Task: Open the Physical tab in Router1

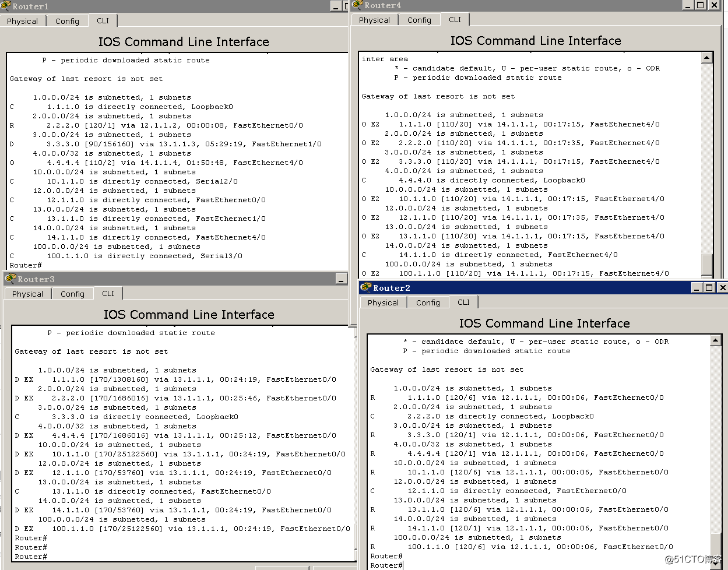Action: (x=23, y=21)
